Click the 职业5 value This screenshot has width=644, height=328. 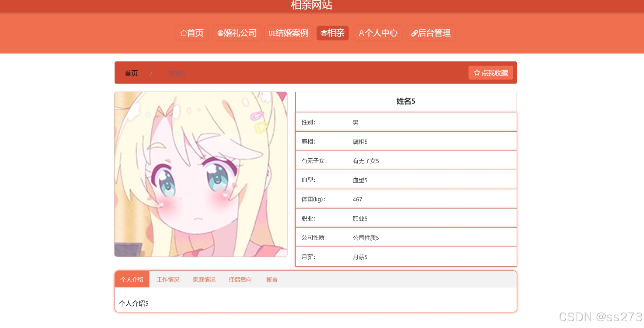[x=360, y=218]
